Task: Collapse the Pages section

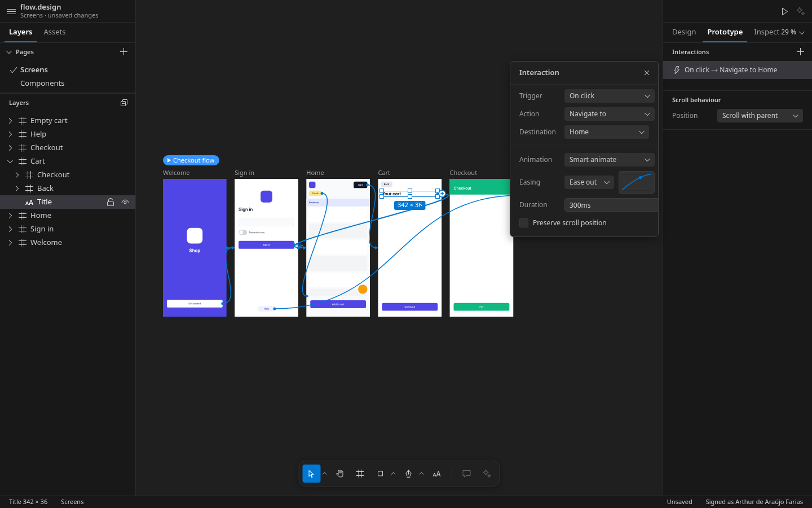Action: pos(9,52)
